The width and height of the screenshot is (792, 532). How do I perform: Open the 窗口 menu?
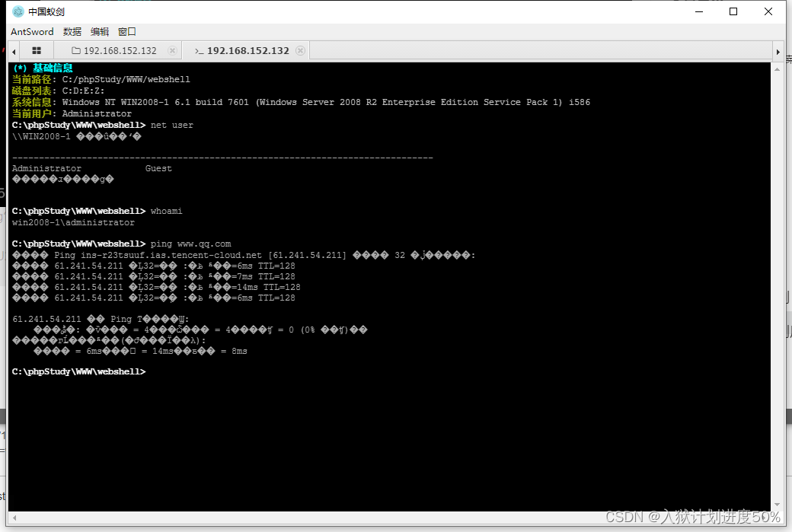click(126, 31)
